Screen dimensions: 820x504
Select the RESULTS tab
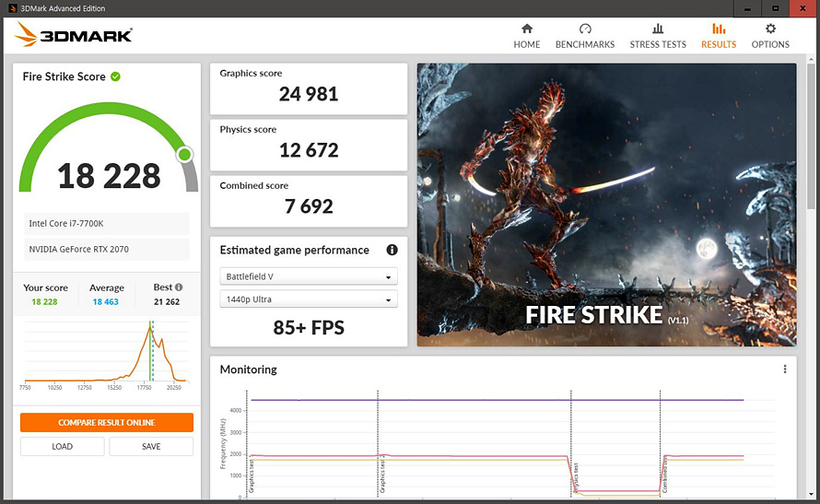click(x=719, y=36)
